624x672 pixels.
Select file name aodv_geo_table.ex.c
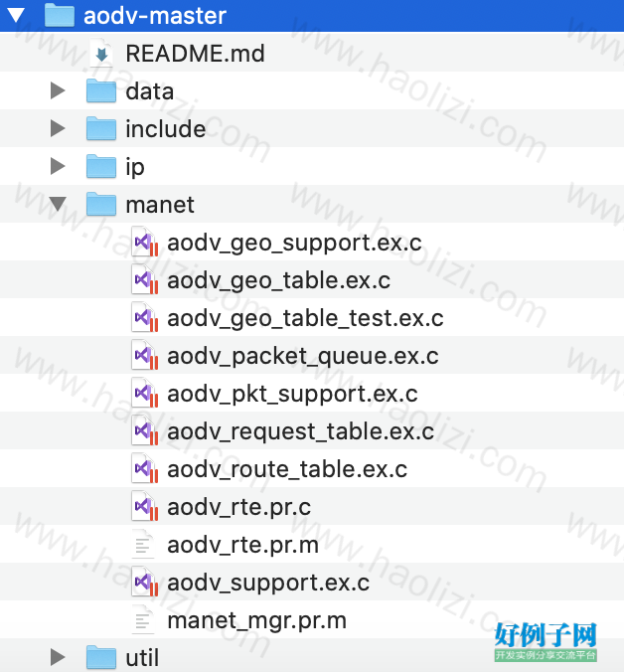pos(279,281)
